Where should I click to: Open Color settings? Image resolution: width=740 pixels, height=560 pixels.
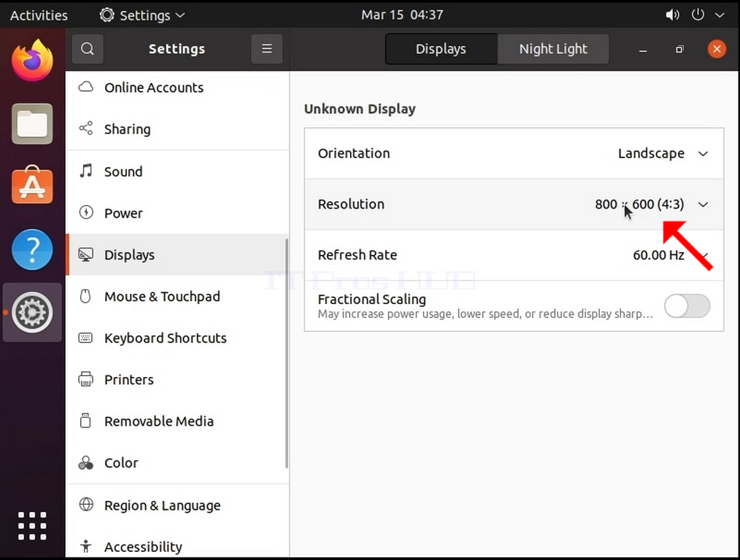coord(177,463)
